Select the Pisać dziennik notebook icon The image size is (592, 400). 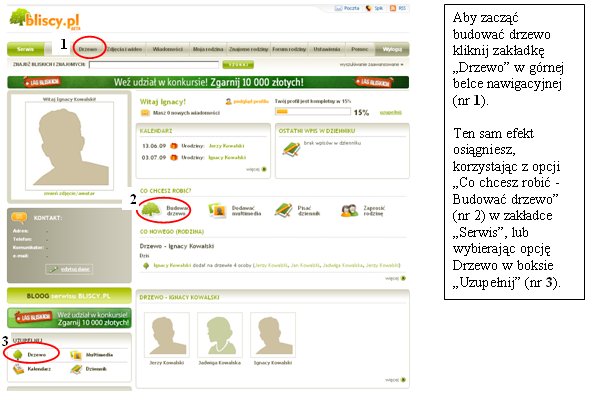click(x=284, y=210)
